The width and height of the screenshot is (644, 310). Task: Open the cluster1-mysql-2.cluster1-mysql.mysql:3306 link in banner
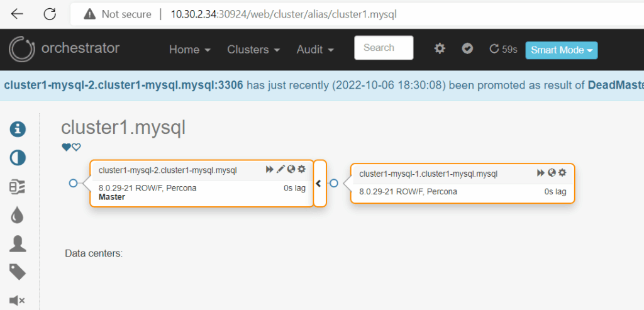(124, 86)
